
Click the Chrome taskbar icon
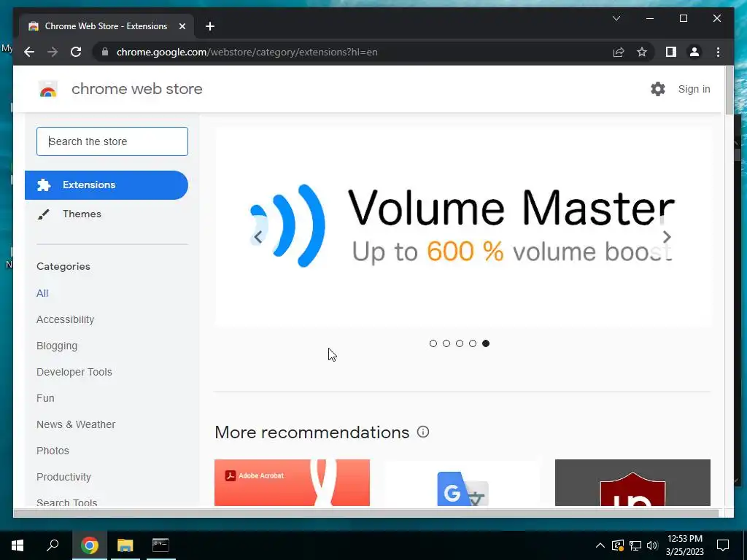(x=90, y=545)
